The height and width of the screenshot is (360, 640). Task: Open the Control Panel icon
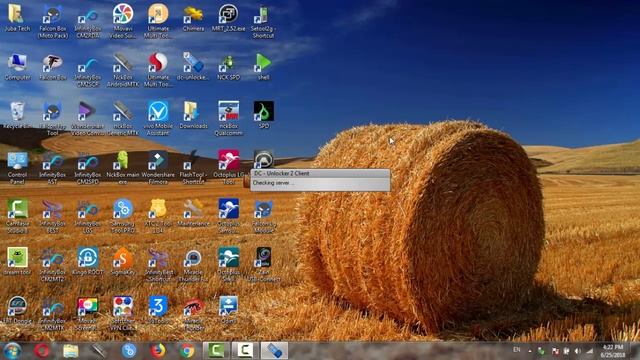[x=17, y=167]
